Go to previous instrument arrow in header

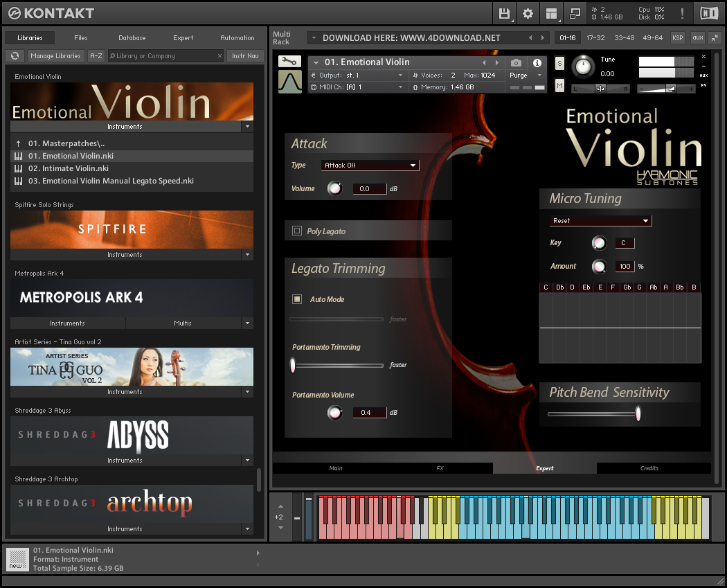point(484,62)
